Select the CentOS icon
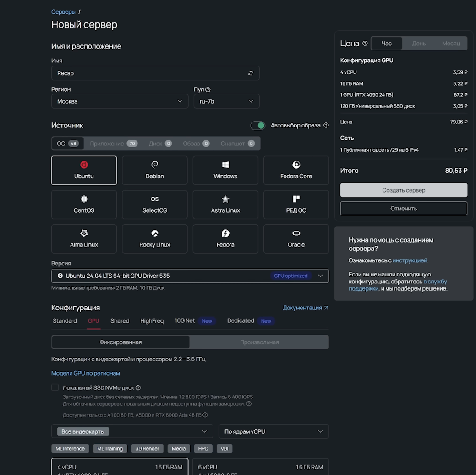Screen dimensions: 476x475 pyautogui.click(x=84, y=204)
